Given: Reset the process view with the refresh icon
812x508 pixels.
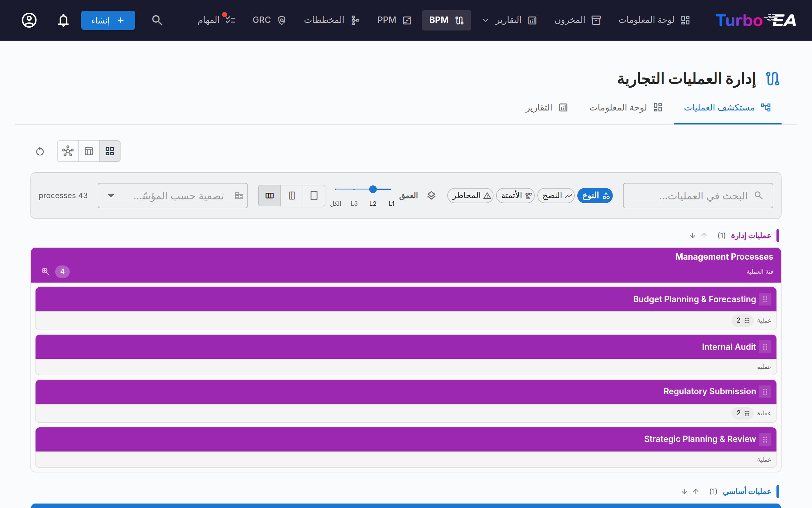Looking at the screenshot, I should [40, 151].
